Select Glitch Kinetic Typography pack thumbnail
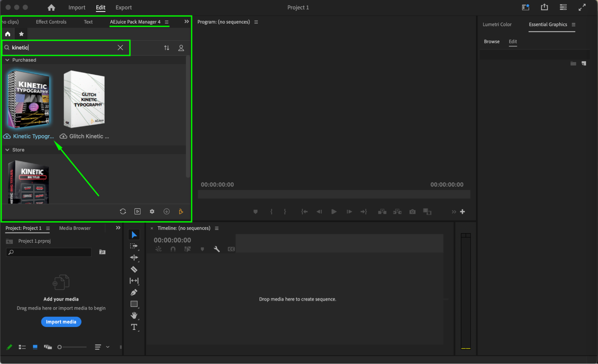Screen dimensions: 598x364 tap(84, 99)
